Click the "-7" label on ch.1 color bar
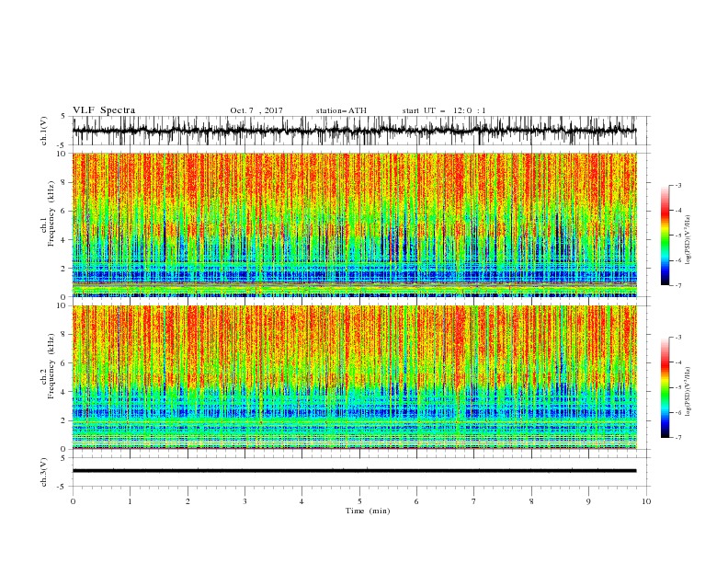The width and height of the screenshot is (728, 563). [677, 285]
